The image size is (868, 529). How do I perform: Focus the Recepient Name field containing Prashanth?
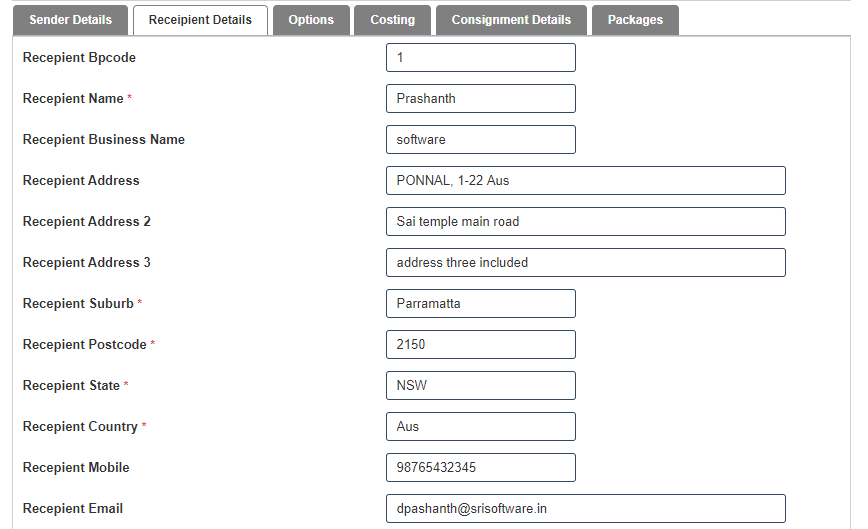(x=480, y=99)
